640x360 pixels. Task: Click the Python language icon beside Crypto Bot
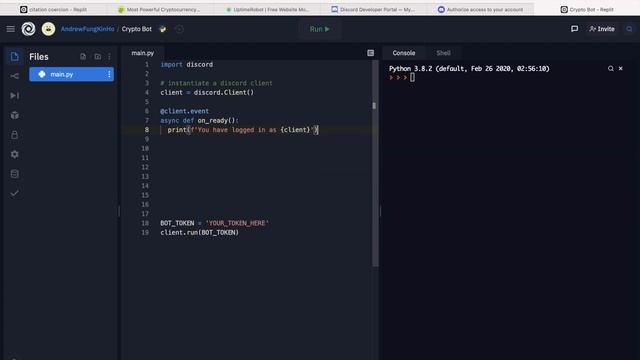pos(162,29)
